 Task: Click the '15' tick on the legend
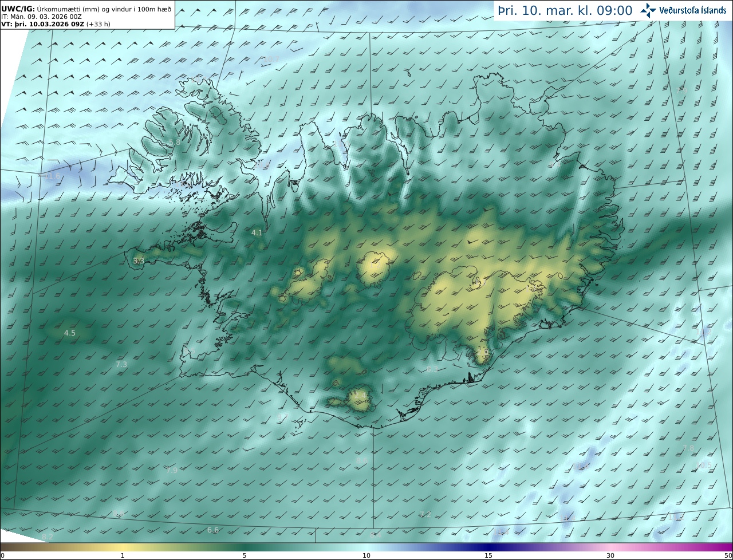pyautogui.click(x=488, y=556)
